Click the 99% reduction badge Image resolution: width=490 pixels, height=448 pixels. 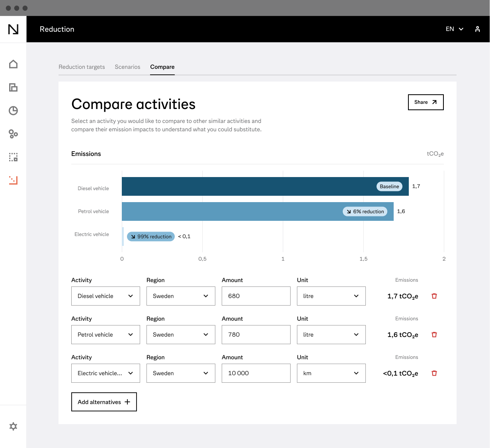tap(151, 236)
